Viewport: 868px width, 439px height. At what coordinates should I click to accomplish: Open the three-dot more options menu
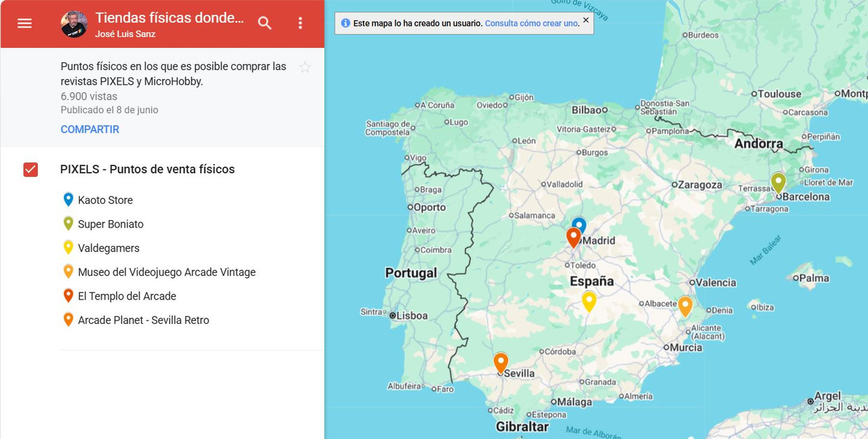[x=300, y=23]
